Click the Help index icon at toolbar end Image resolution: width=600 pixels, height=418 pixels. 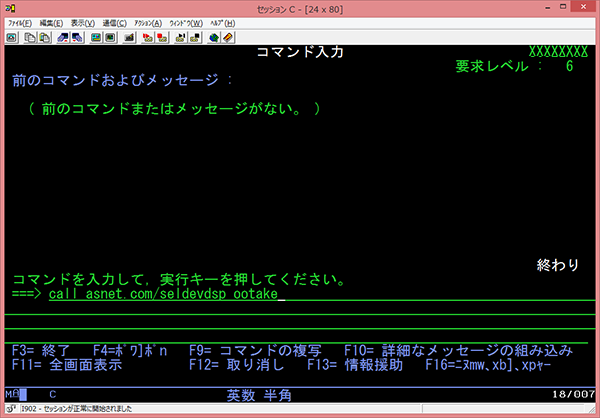[227, 37]
